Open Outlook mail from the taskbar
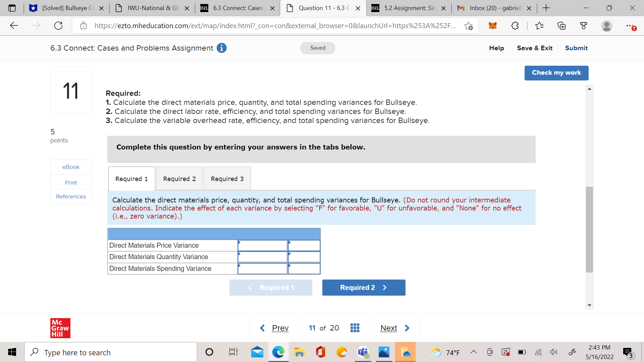The width and height of the screenshot is (644, 362). (x=257, y=352)
